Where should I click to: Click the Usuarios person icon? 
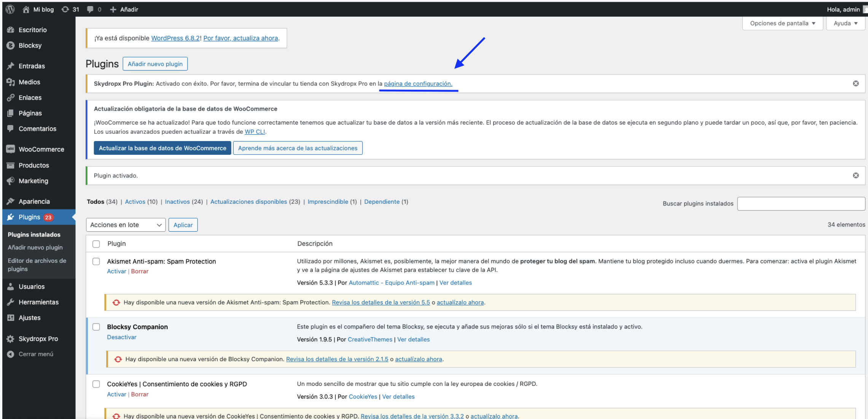click(11, 286)
